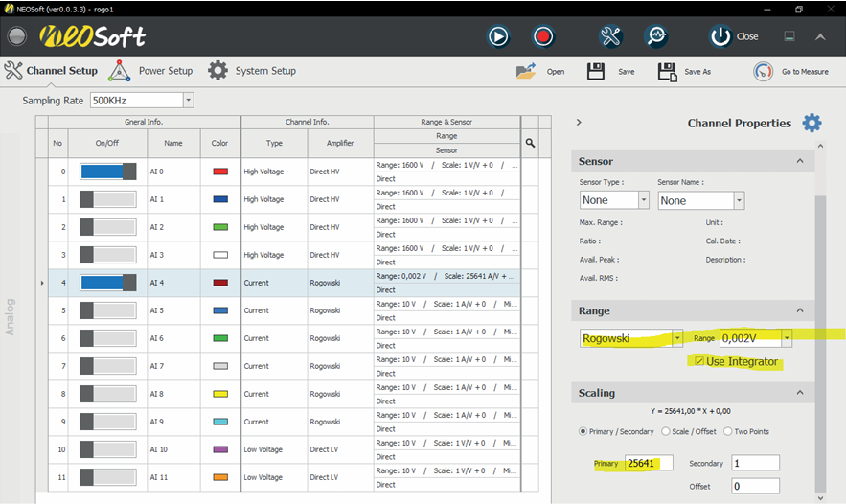Select Primary / Secondary radio button
The height and width of the screenshot is (504, 846).
point(583,432)
